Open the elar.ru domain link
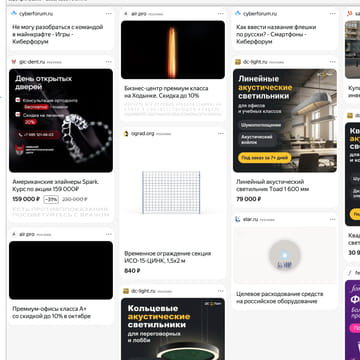 251,219
